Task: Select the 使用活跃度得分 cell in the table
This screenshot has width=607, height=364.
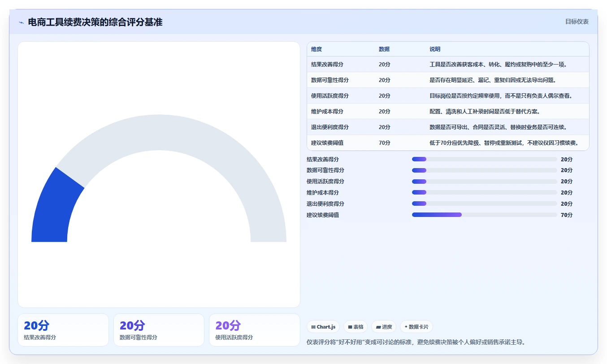Action: pos(330,96)
